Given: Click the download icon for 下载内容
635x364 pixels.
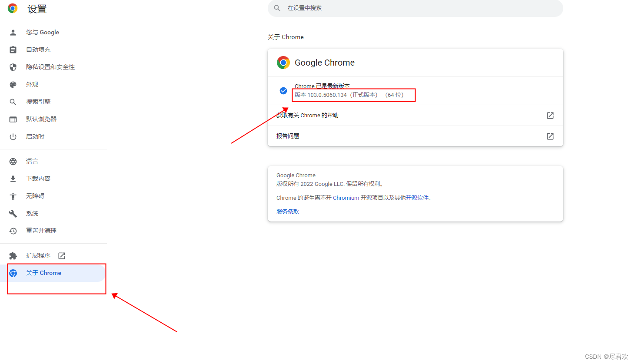Looking at the screenshot, I should (13, 179).
